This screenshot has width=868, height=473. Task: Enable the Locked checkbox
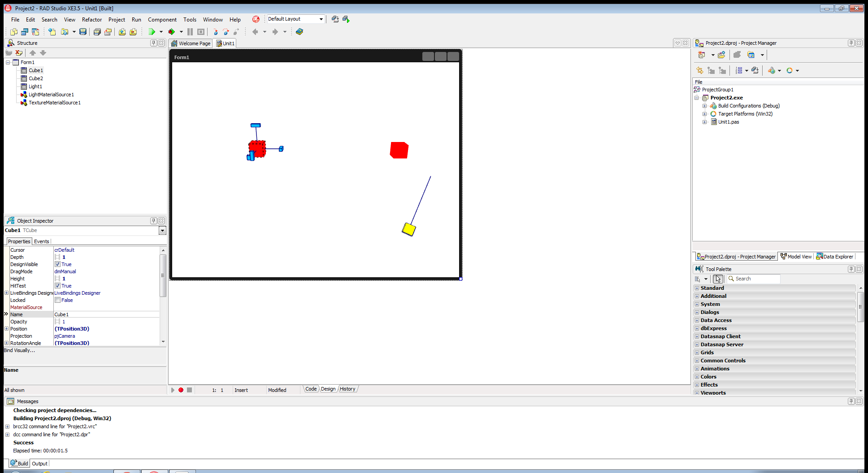57,300
